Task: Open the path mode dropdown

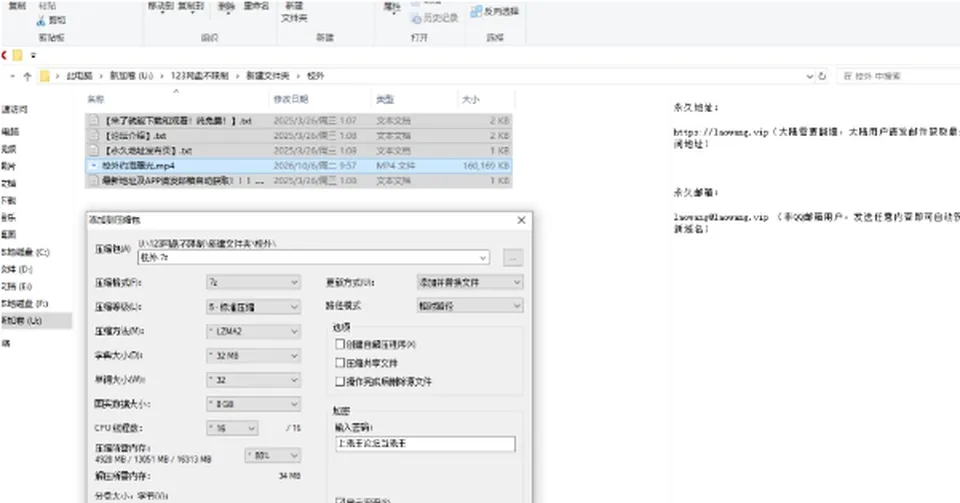Action: pyautogui.click(x=470, y=305)
